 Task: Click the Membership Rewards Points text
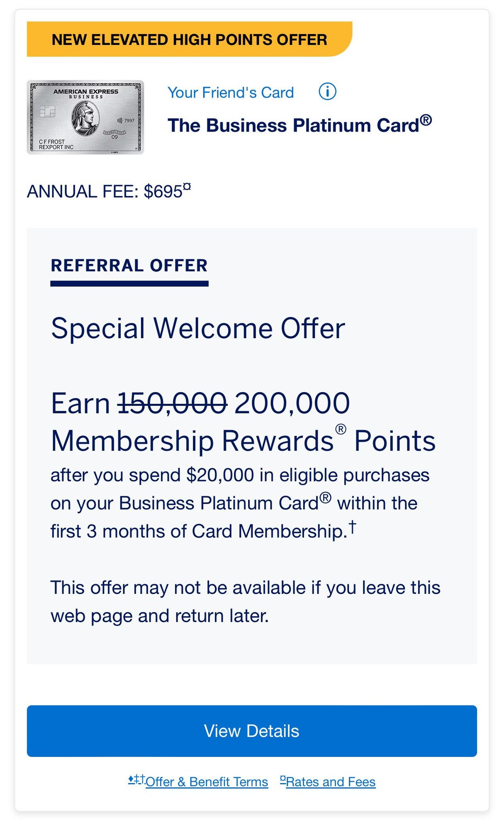[243, 441]
